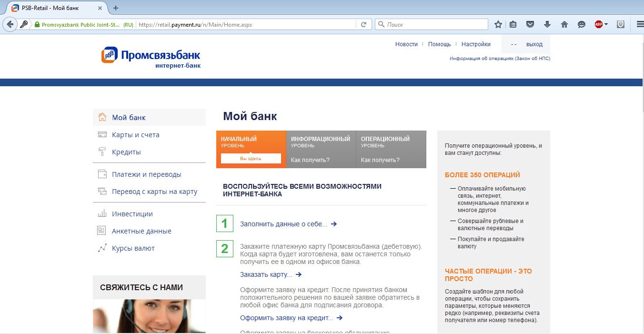Click the bar chart icon beside Инвестиции
Screen dimensions: 644x334
tap(102, 214)
